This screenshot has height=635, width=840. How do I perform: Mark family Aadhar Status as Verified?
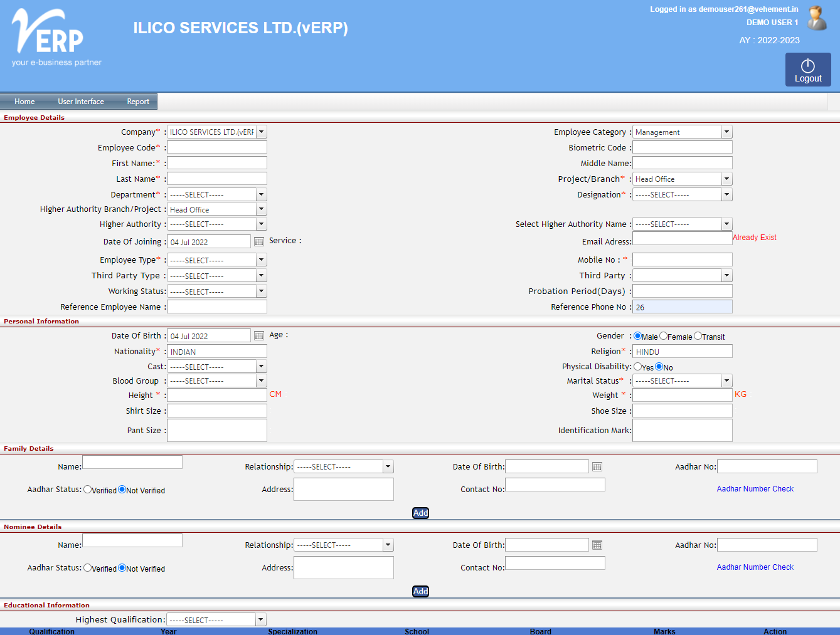coord(88,490)
